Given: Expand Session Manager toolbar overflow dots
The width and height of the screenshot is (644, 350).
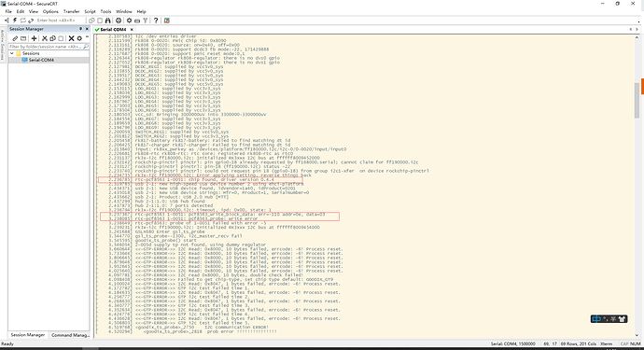Looking at the screenshot, I should (87, 37).
